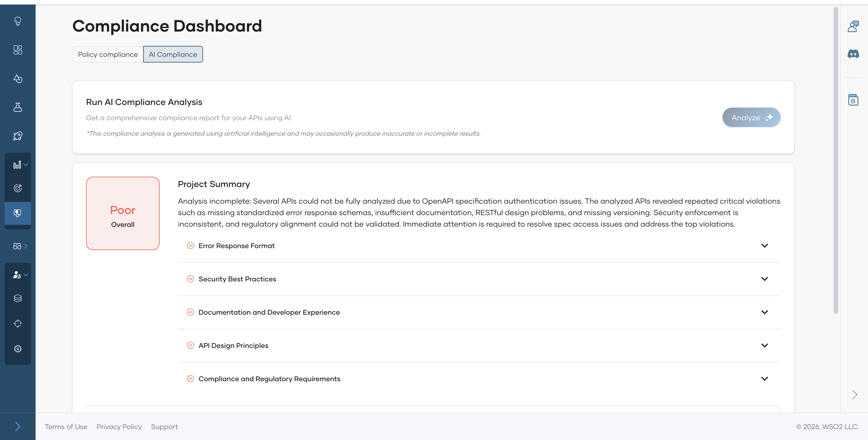Open the four-squares dashboard icon in sidebar

[x=18, y=50]
